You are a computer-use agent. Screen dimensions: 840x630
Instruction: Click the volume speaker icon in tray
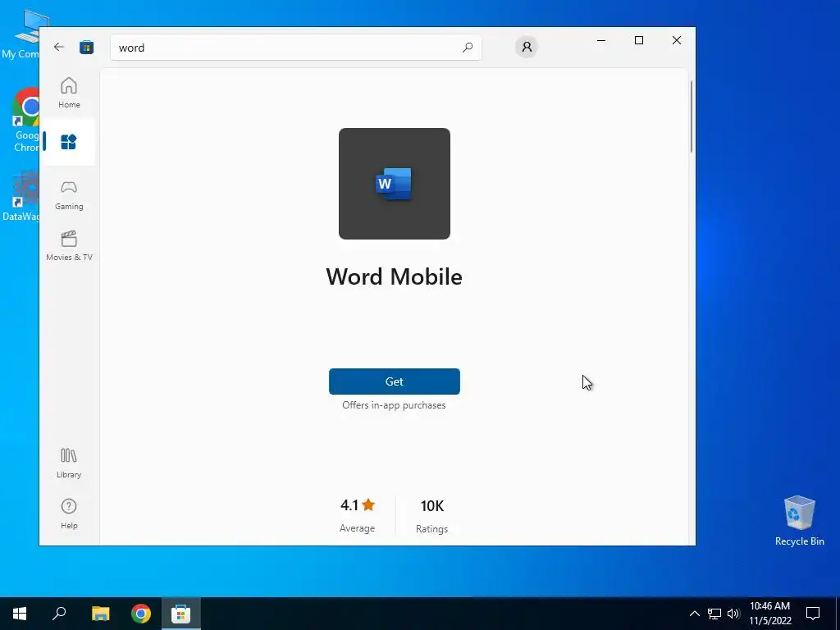[x=733, y=614]
